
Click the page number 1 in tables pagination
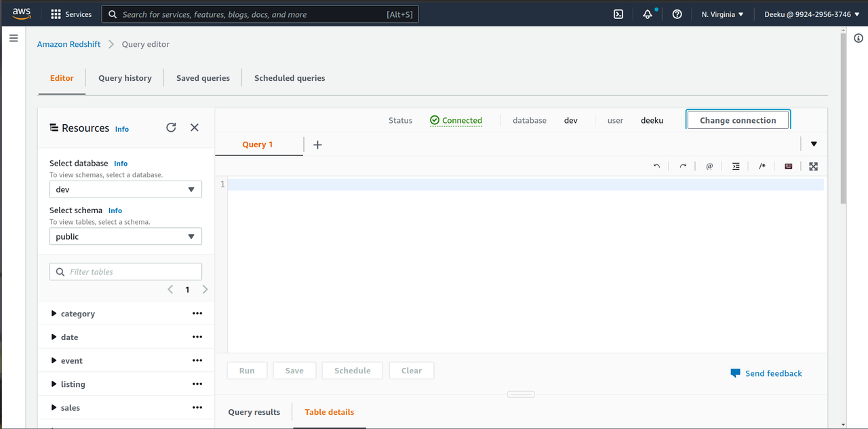tap(188, 289)
